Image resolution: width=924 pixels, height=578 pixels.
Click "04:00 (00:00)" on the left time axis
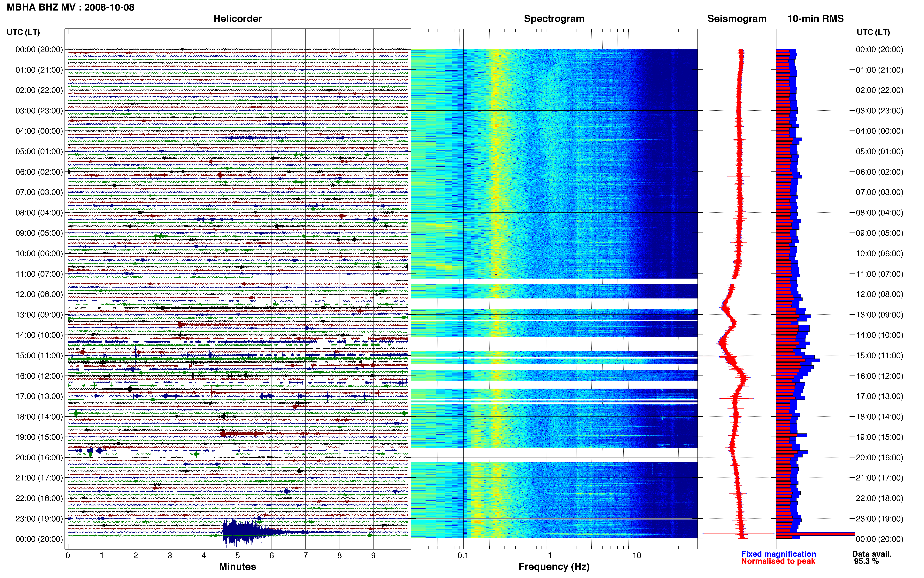tap(39, 131)
